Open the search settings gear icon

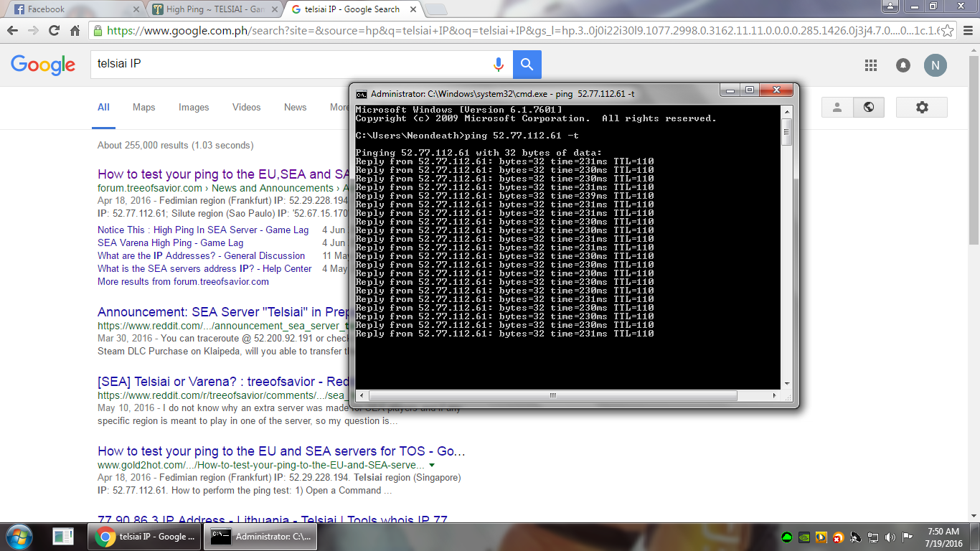point(922,107)
